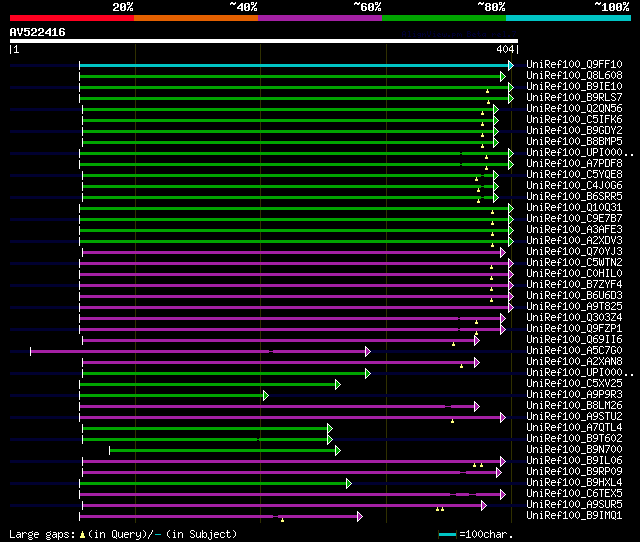Select the purple alignment bar for Q70YJ3
Image resolution: width=640 pixels, height=542 pixels.
click(291, 253)
